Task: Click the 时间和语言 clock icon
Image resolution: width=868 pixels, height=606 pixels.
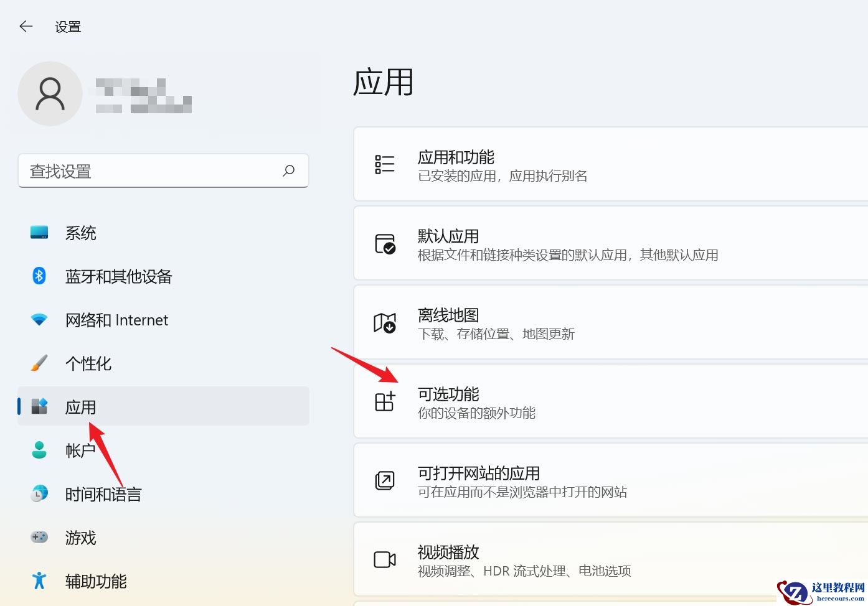Action: tap(39, 493)
